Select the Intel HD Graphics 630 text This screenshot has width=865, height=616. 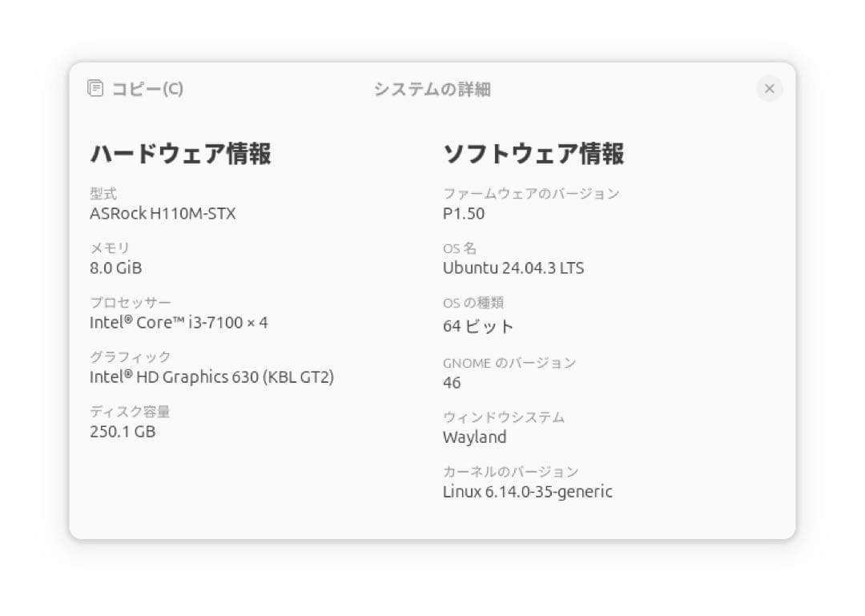click(212, 377)
